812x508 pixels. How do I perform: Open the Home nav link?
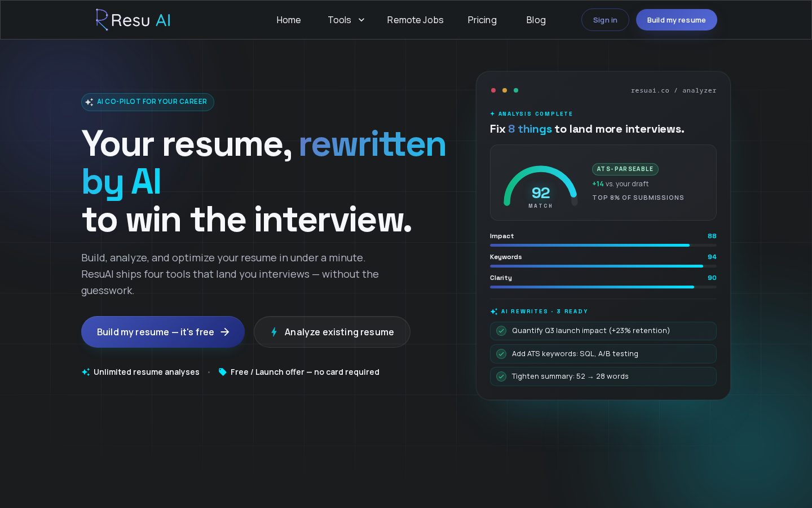[x=289, y=20]
